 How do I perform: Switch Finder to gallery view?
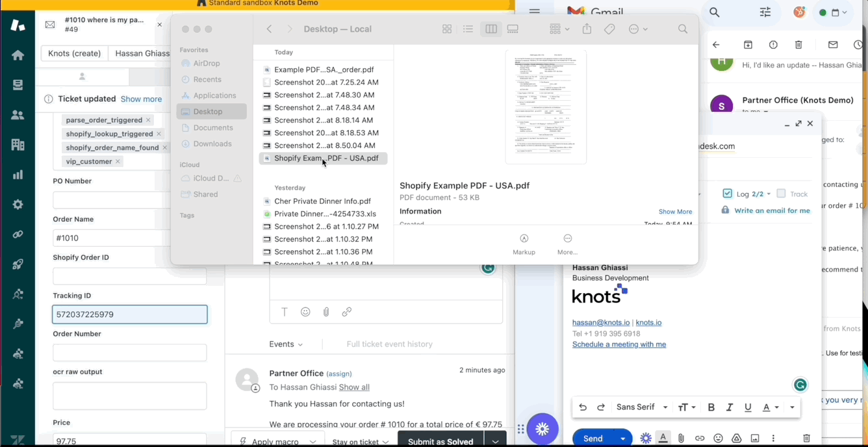tap(513, 29)
